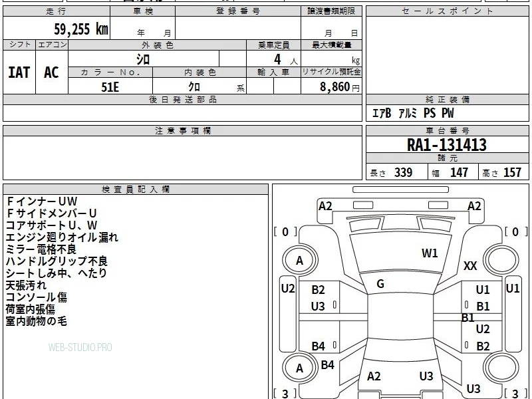Viewport: 532px width, 399px height.
Task: Click the AC air conditioner value
Action: [52, 72]
